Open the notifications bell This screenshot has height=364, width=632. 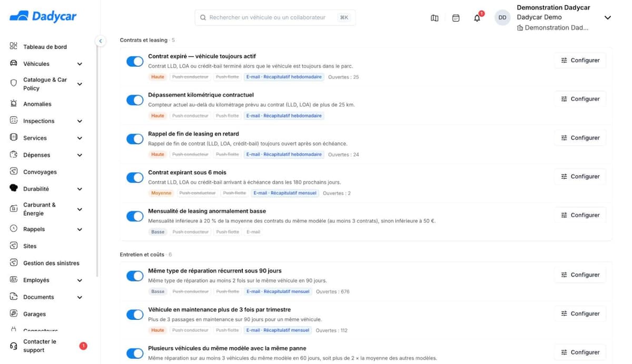(x=477, y=18)
